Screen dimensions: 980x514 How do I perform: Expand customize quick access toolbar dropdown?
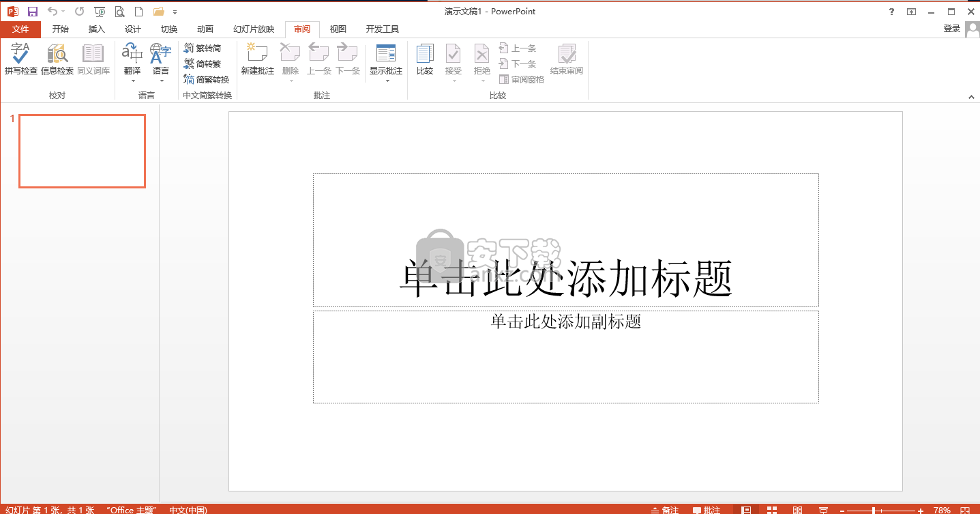175,12
